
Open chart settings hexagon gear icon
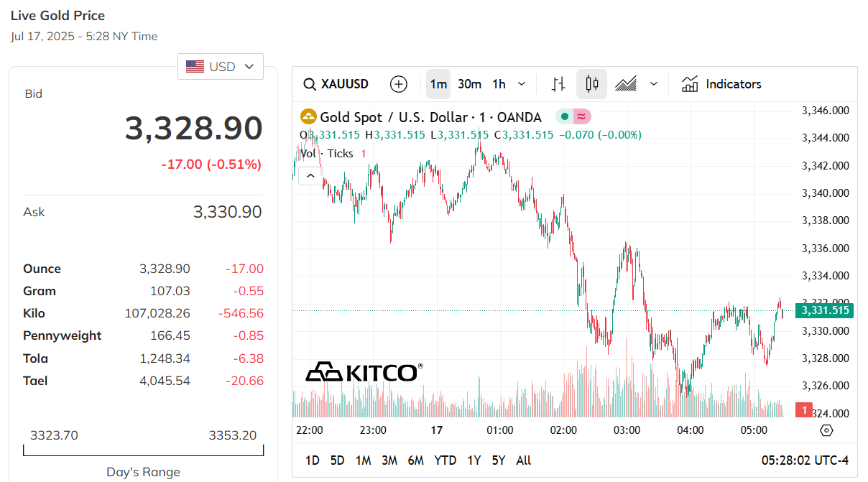pyautogui.click(x=826, y=430)
